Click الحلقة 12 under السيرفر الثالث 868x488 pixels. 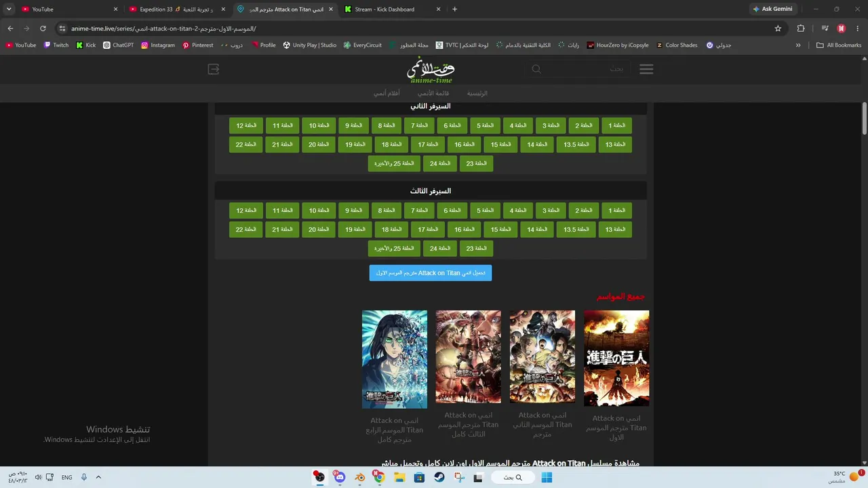[245, 210]
